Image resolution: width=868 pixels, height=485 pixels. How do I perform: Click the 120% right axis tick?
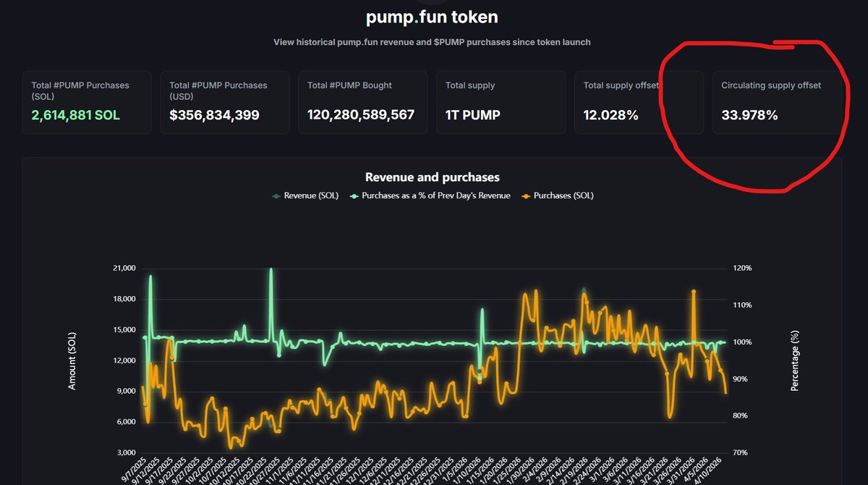(x=742, y=268)
